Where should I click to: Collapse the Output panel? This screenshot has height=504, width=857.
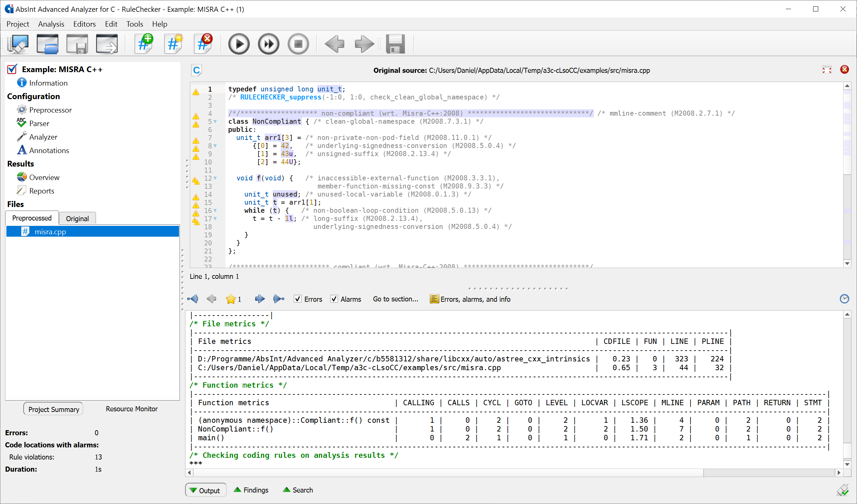pos(205,490)
